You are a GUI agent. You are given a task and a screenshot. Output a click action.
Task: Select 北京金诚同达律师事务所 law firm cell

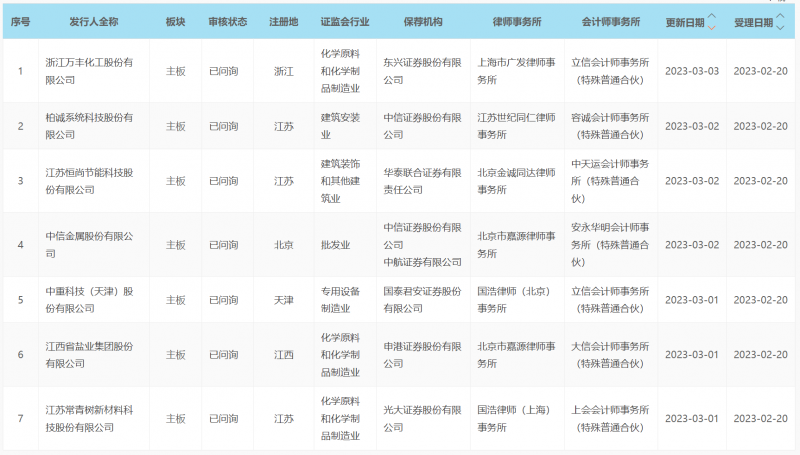click(x=516, y=181)
